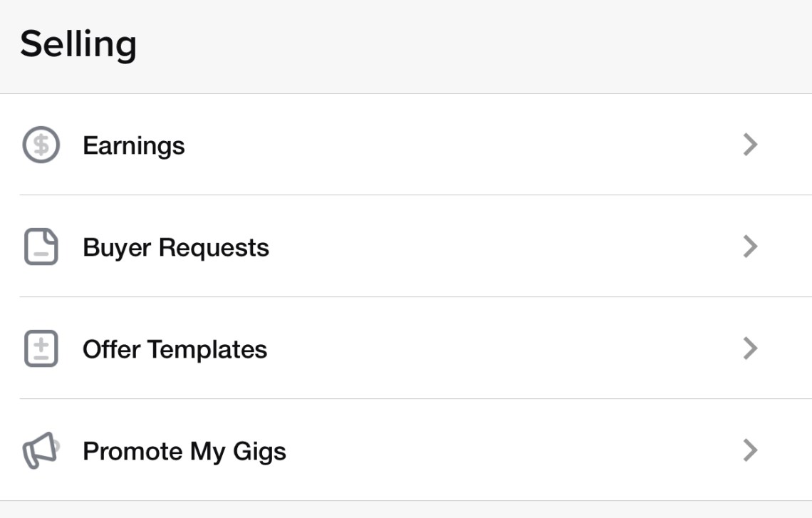Viewport: 812px width, 518px height.
Task: Tap blank space in Offer Templates row
Action: [499, 349]
